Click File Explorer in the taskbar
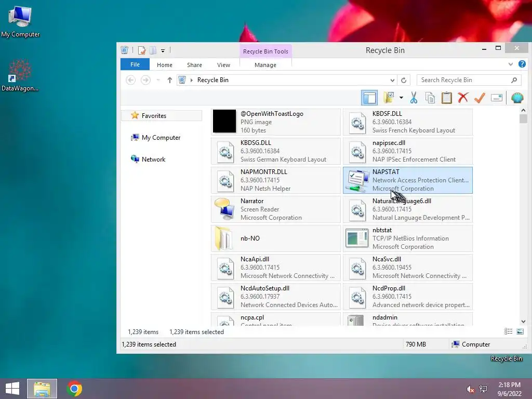This screenshot has height=399, width=532. pos(42,389)
